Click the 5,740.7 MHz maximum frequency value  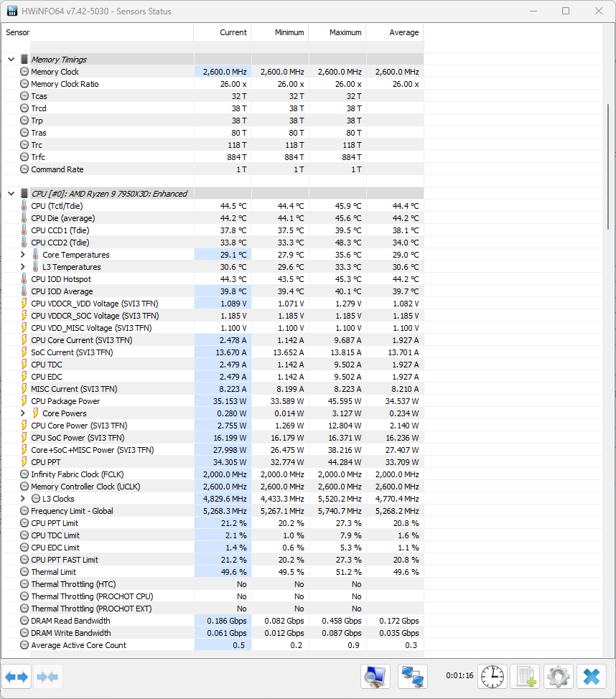(x=340, y=511)
